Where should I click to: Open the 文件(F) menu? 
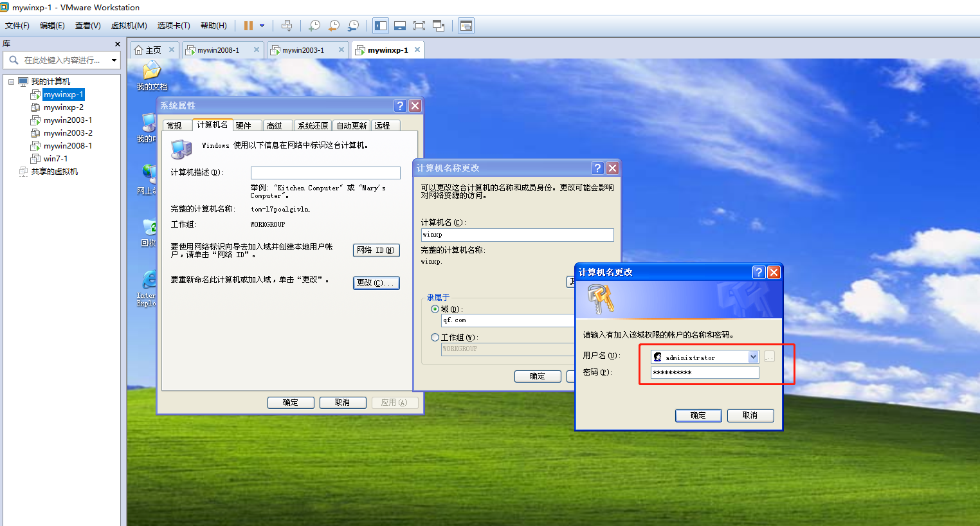tap(17, 26)
